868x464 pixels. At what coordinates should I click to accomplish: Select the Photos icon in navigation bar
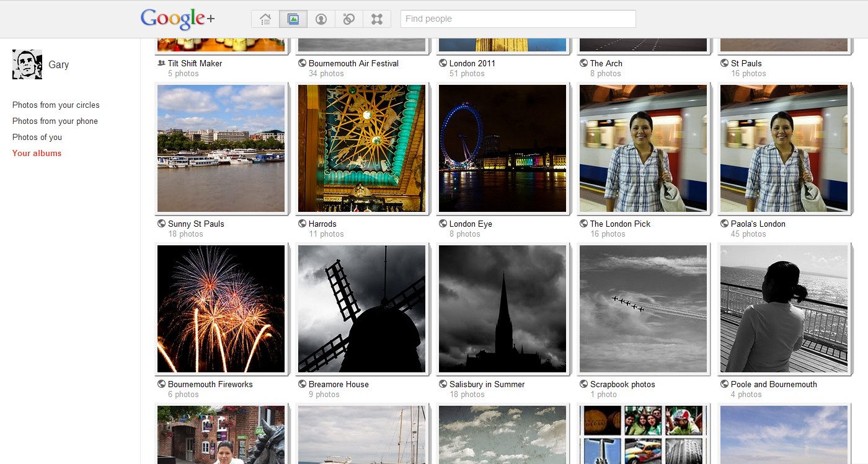click(x=293, y=19)
